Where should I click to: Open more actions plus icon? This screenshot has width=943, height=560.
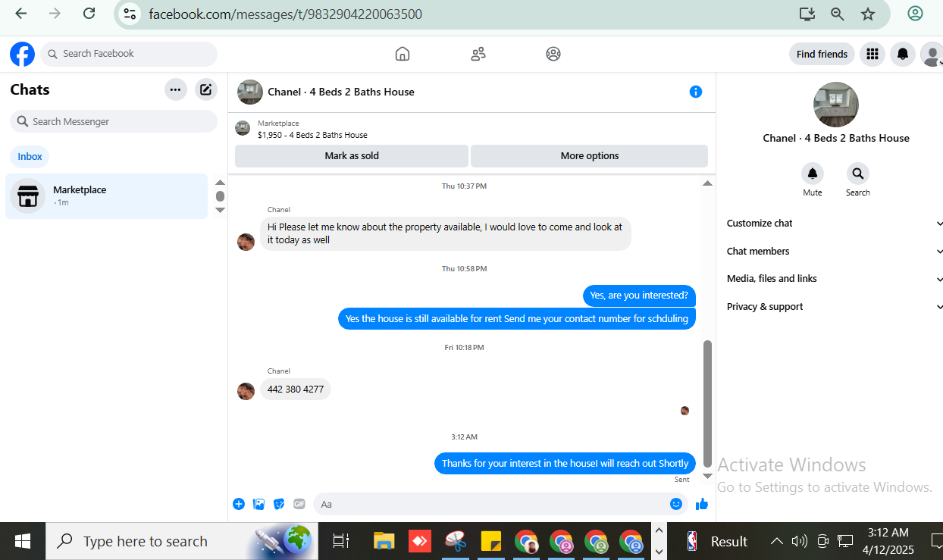coord(239,504)
